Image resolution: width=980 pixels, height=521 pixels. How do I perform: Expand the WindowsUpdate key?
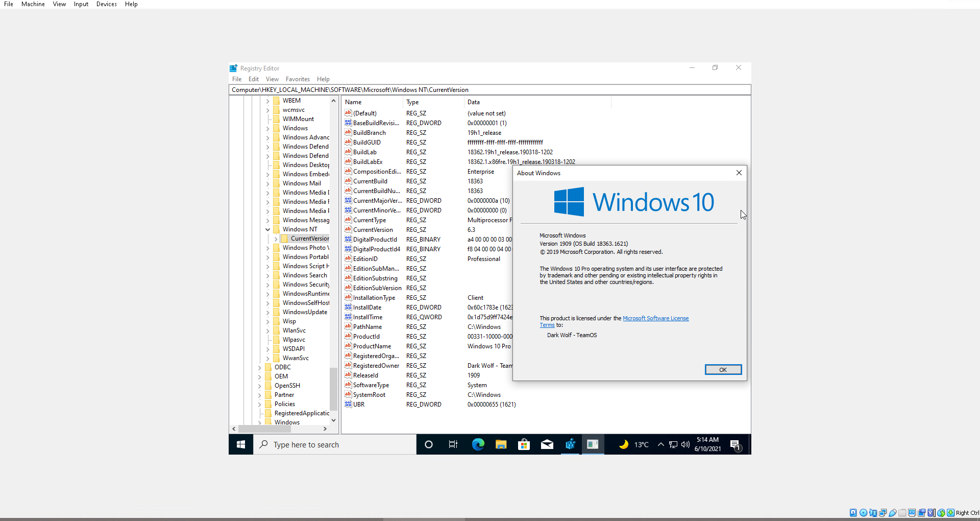tap(267, 312)
